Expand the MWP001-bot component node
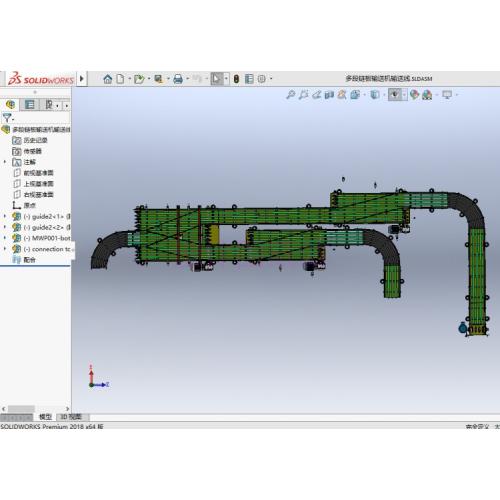This screenshot has width=500, height=500. point(5,238)
